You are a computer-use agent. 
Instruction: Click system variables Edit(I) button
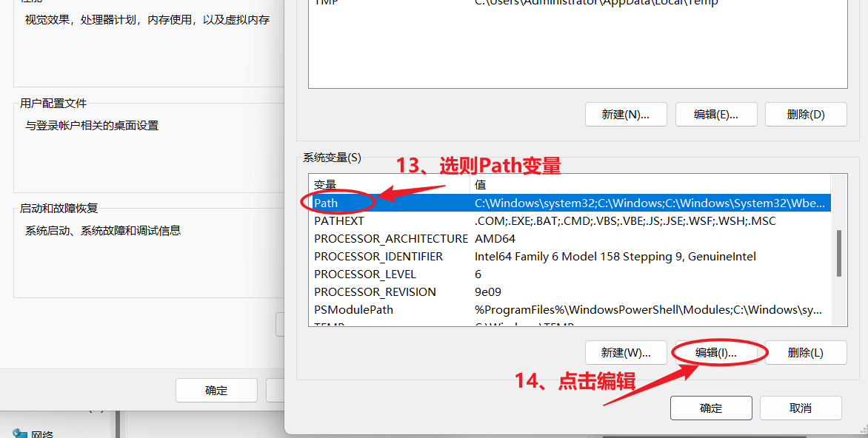715,353
